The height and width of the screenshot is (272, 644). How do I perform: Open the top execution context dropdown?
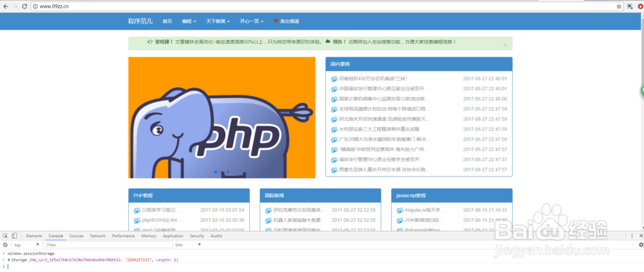26,245
